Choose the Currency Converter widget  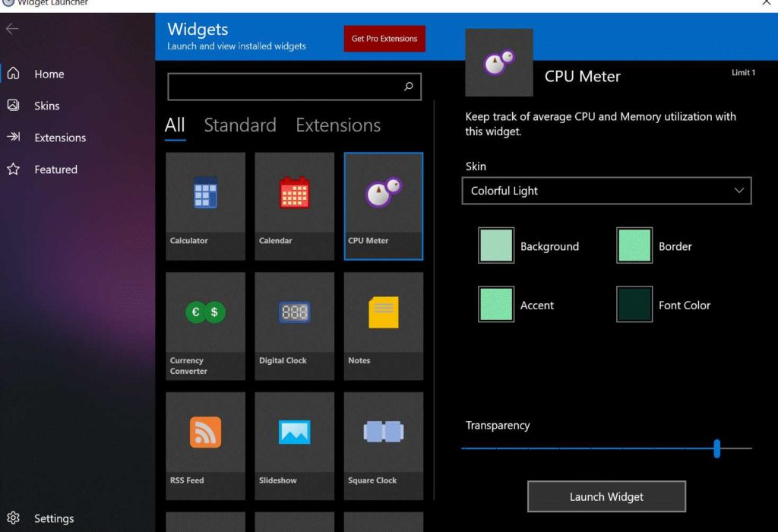pos(205,326)
